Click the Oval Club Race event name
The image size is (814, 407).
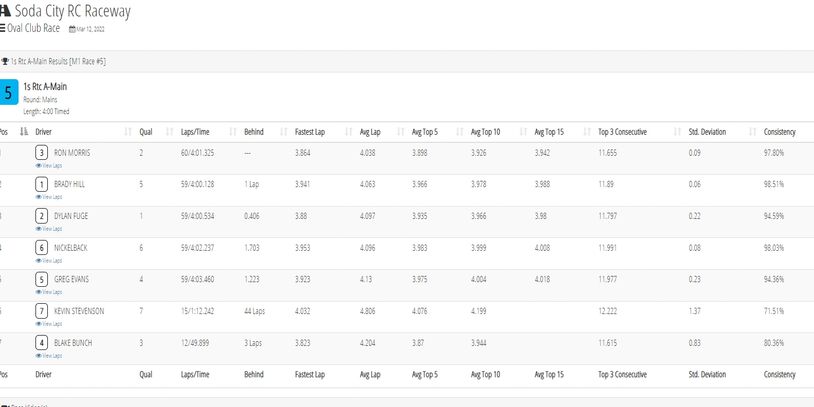click(x=33, y=28)
